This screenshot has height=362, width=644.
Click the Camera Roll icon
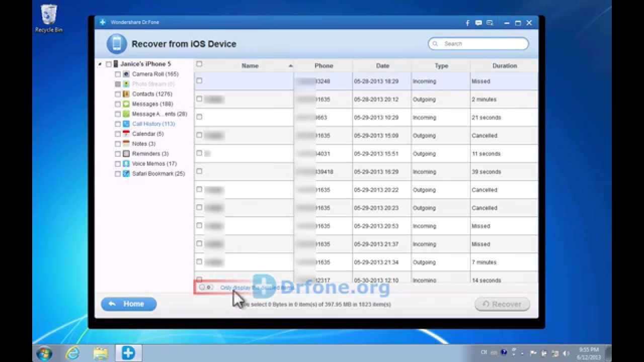[x=126, y=74]
